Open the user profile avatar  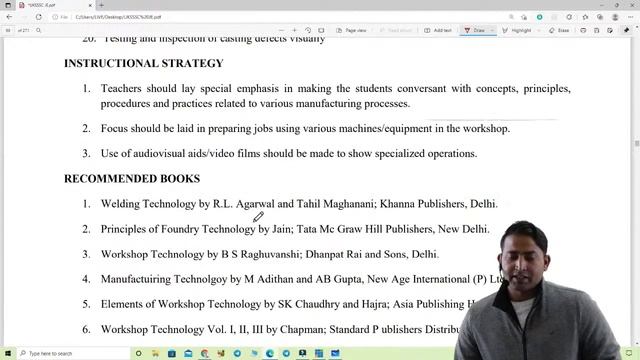click(615, 17)
